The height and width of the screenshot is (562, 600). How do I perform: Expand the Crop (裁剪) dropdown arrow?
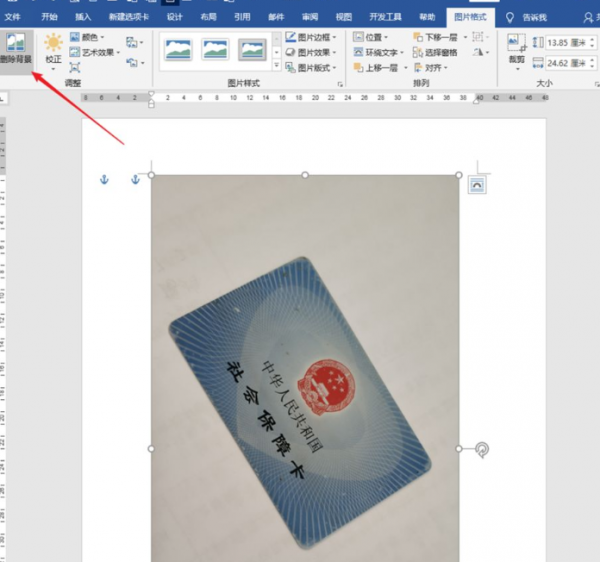pyautogui.click(x=517, y=69)
